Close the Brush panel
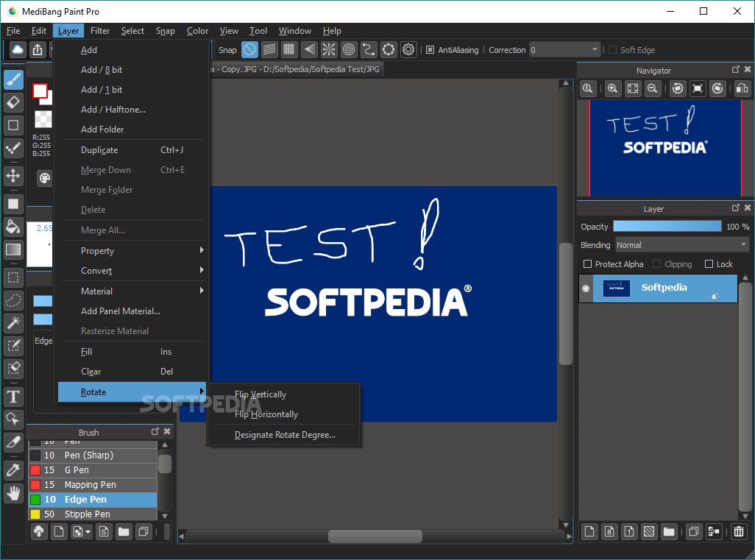 point(167,431)
